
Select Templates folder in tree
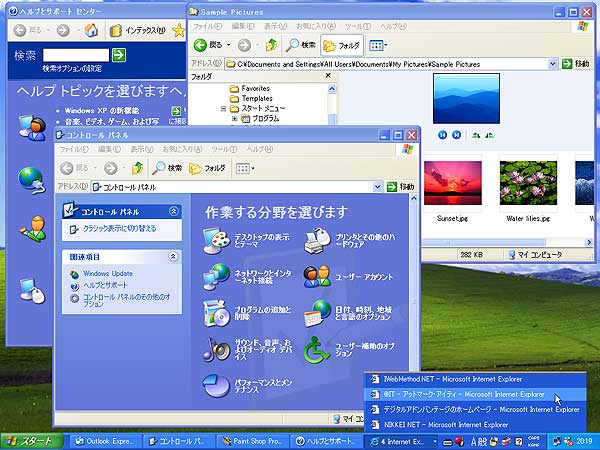tap(251, 98)
